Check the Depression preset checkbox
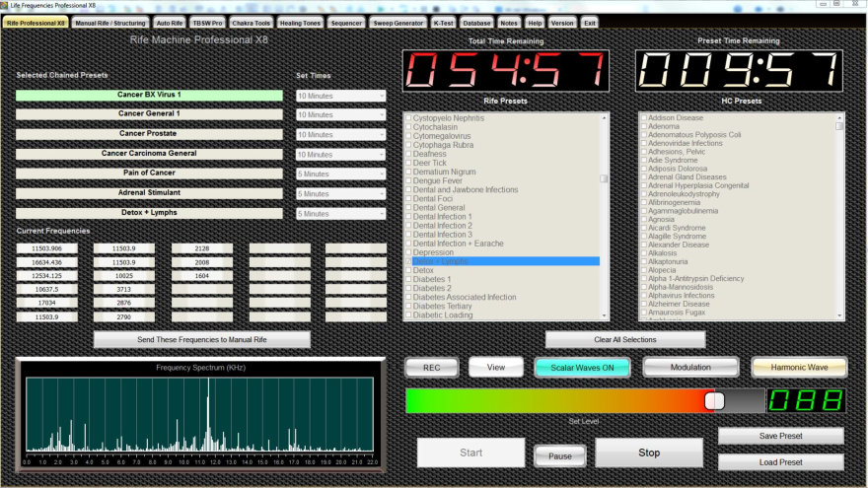This screenshot has height=488, width=868. point(408,252)
